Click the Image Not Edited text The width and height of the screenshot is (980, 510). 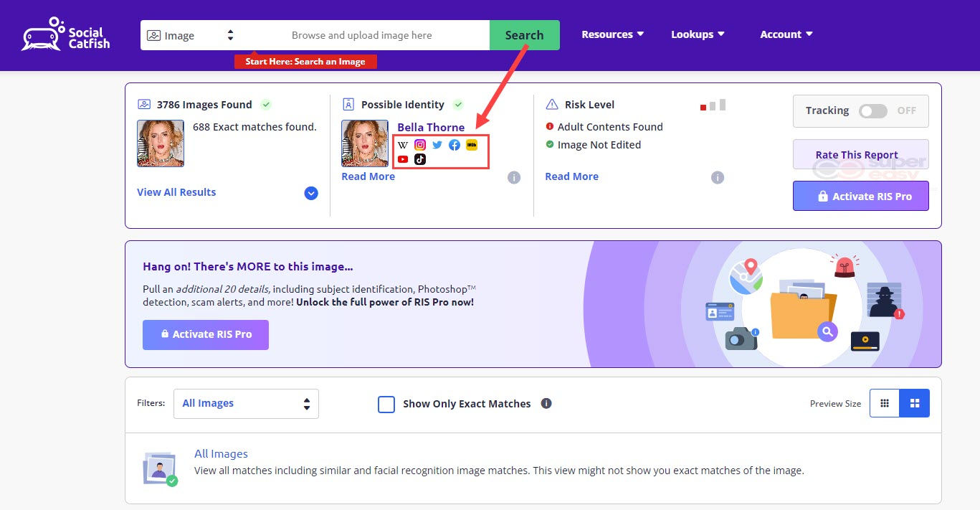(599, 145)
